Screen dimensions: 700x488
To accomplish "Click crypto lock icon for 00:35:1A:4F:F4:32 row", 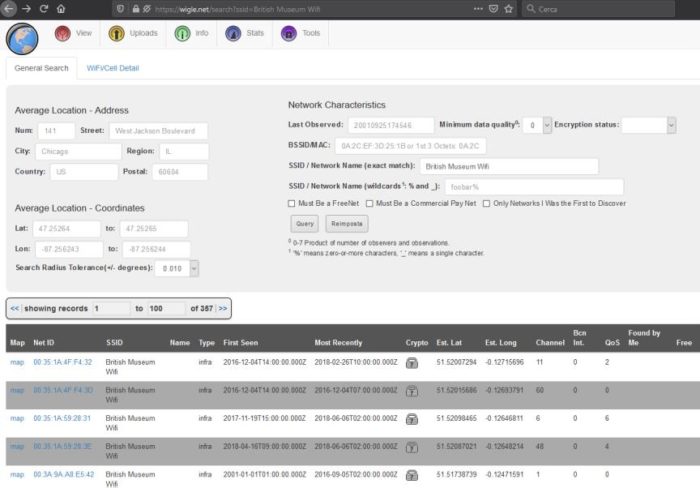I will pos(412,363).
